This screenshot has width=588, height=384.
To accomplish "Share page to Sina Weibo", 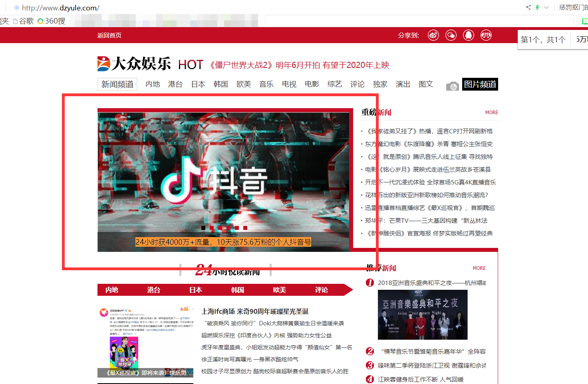I will click(x=433, y=35).
